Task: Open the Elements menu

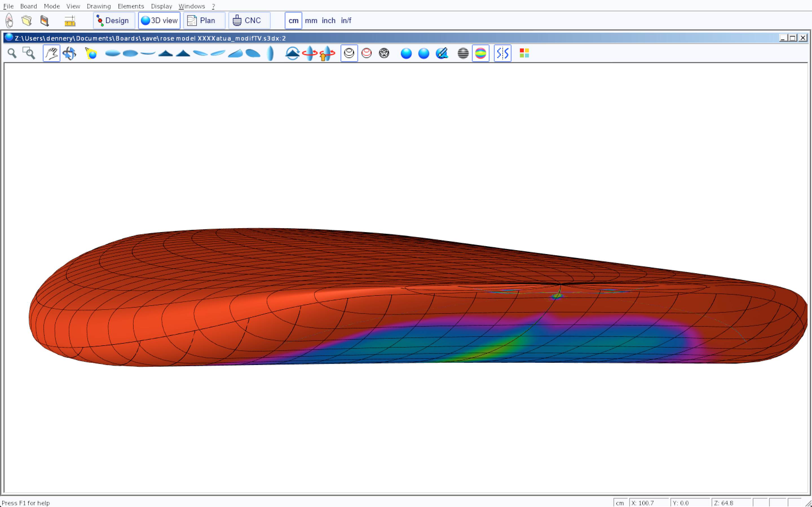Action: pos(131,6)
